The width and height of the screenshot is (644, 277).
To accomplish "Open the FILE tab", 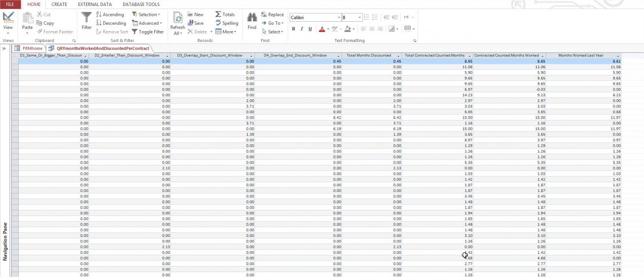I will 10,4.
